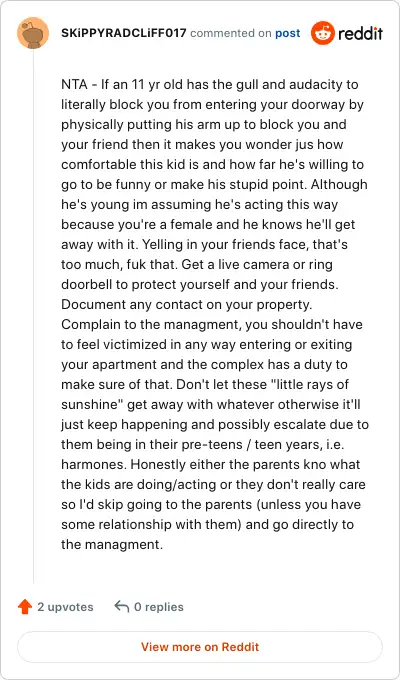Click 'Document any contact on your property' sentence
400x680 pixels.
[x=187, y=305]
